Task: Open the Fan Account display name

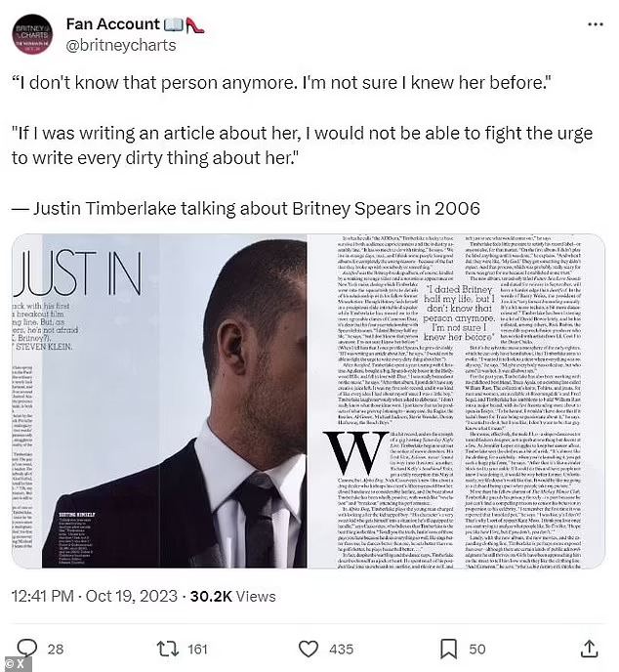Action: click(113, 24)
